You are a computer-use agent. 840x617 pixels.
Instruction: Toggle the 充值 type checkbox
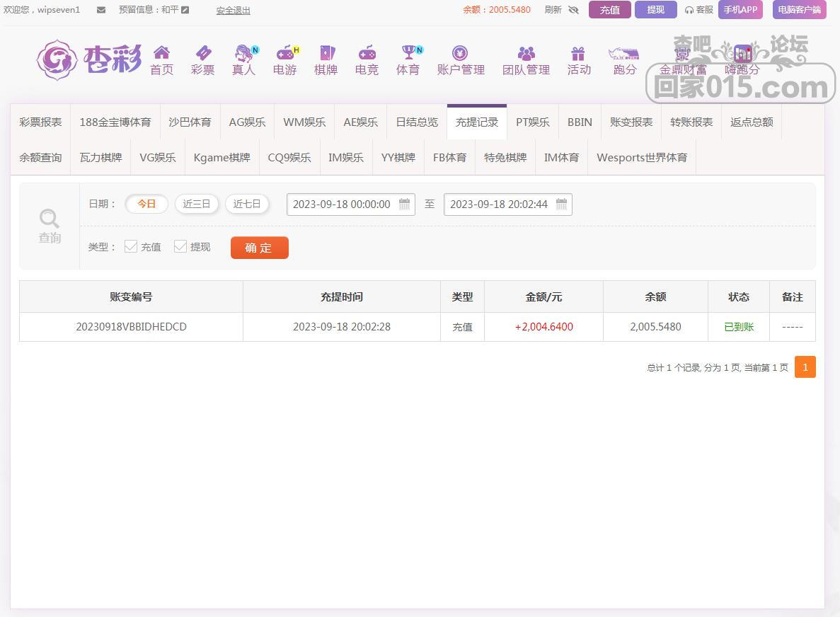point(131,246)
